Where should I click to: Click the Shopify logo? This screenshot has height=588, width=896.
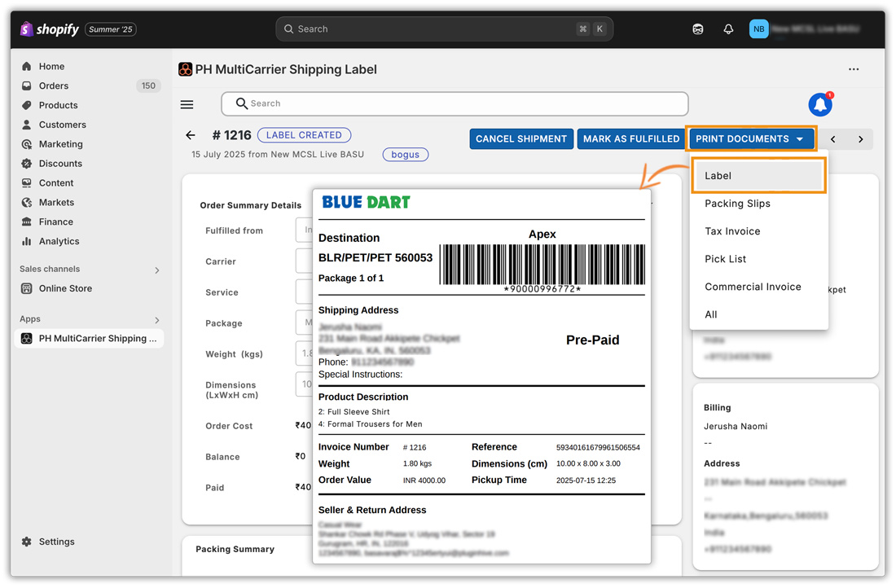click(49, 29)
